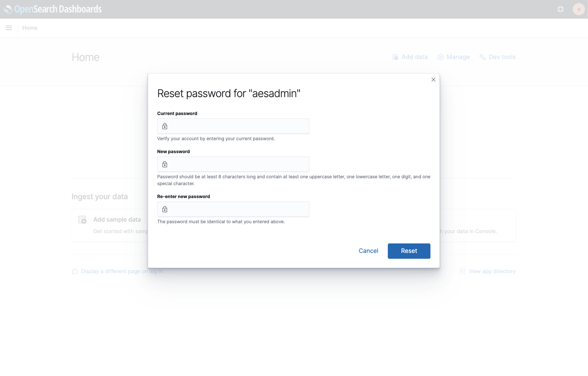Close the reset password dialog
588x376 pixels.
(433, 80)
